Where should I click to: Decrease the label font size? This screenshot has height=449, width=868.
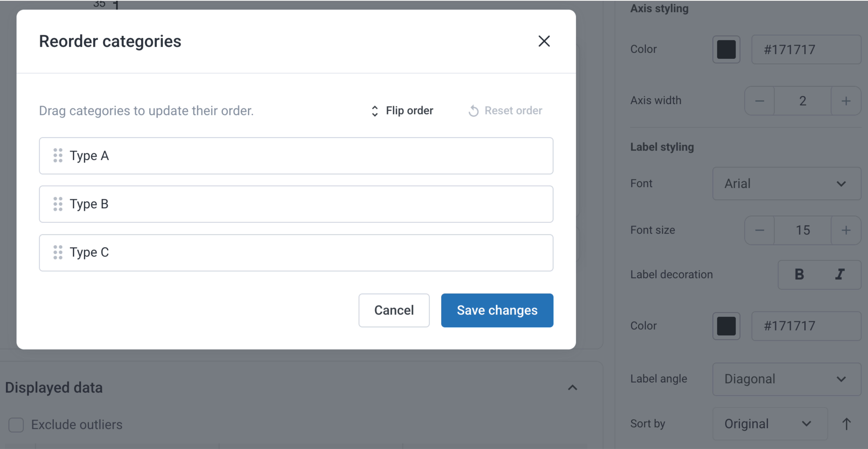click(759, 230)
